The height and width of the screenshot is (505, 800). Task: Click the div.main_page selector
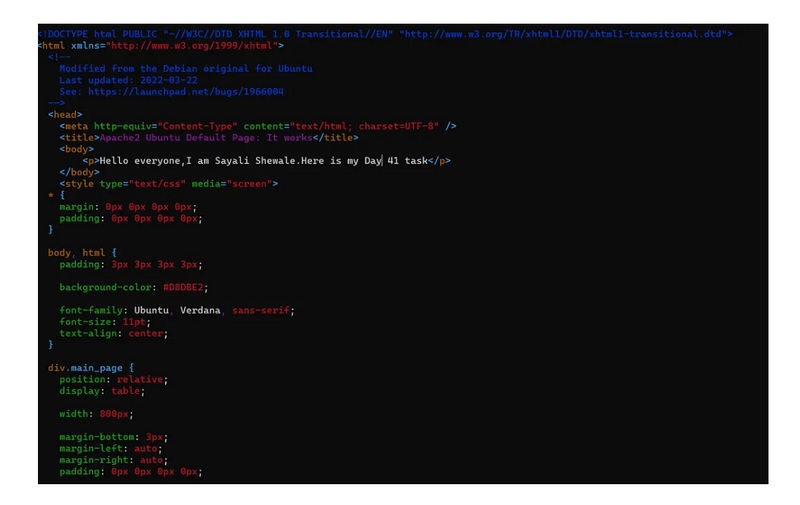[88, 368]
